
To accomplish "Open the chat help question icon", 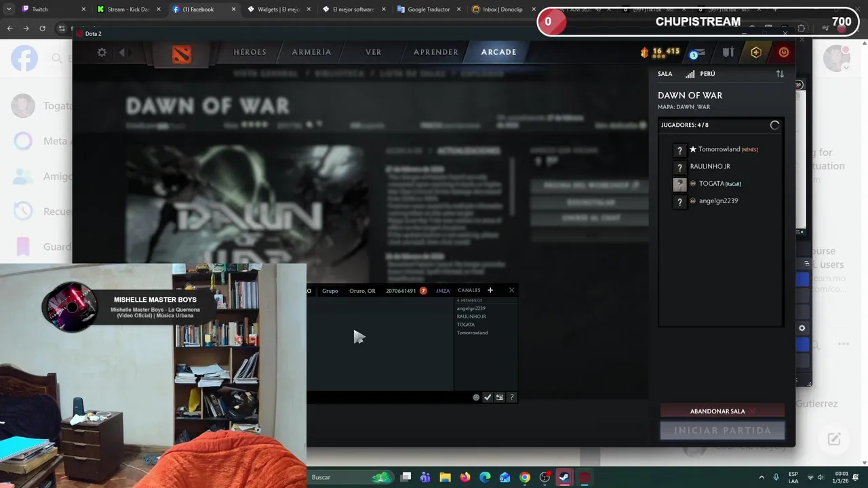I will [511, 397].
